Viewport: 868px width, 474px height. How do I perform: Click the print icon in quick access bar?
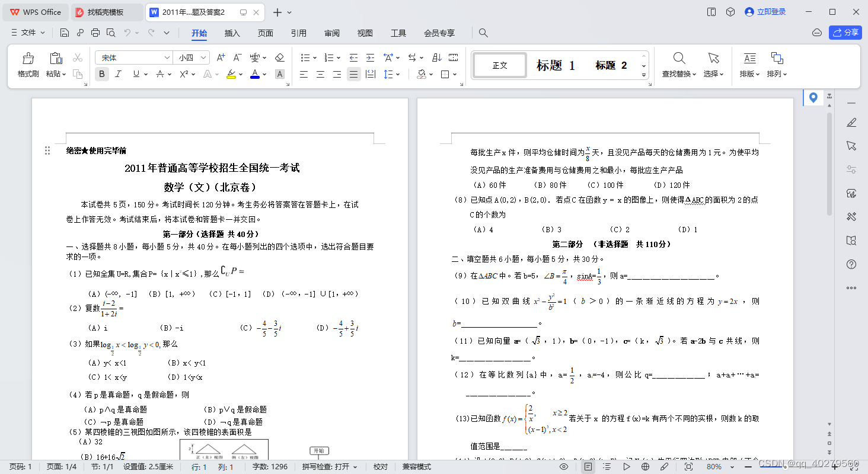point(95,33)
